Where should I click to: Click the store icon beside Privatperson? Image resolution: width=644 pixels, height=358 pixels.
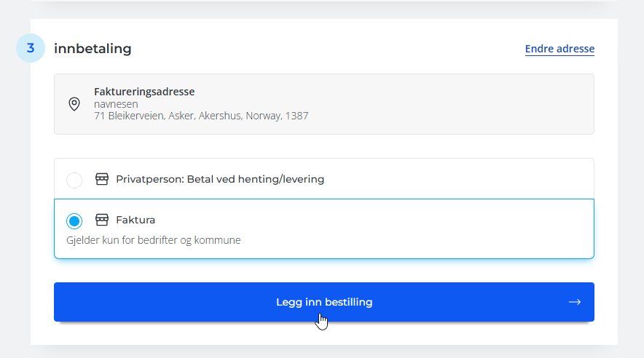pos(102,179)
